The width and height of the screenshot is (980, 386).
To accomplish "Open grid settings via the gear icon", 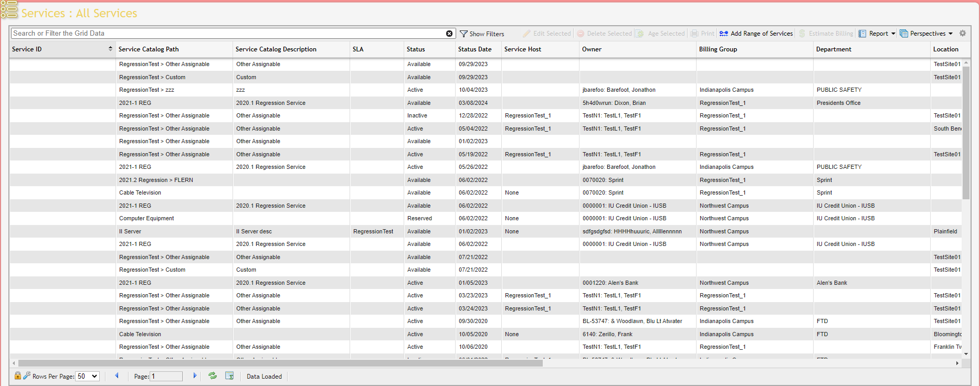I will pyautogui.click(x=963, y=33).
